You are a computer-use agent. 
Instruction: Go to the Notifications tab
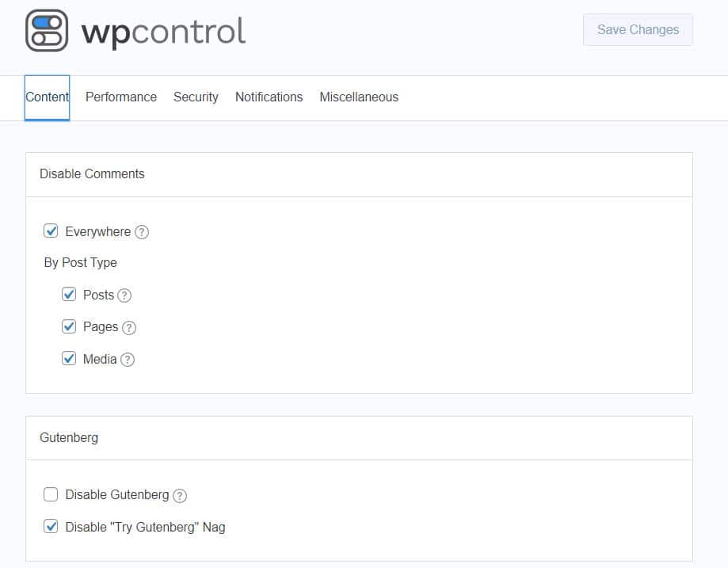tap(269, 97)
